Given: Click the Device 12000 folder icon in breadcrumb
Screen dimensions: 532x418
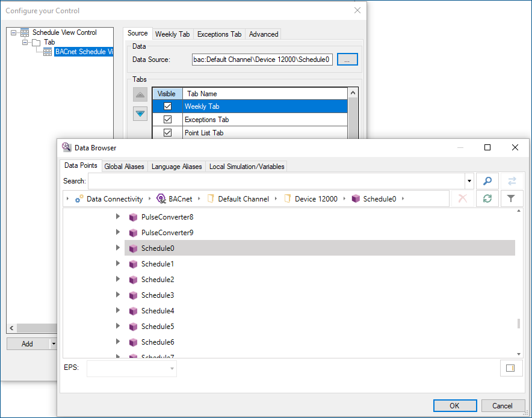Looking at the screenshot, I should (x=288, y=198).
